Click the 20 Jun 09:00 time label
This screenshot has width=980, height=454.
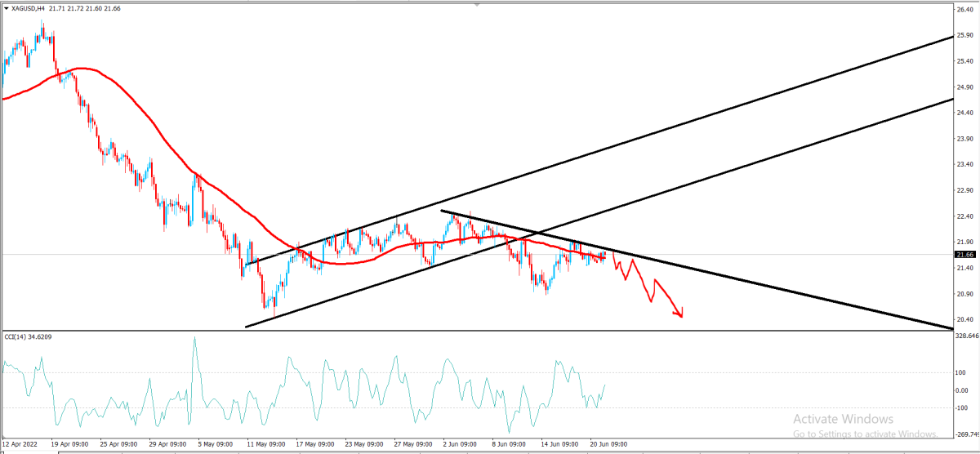coord(608,444)
